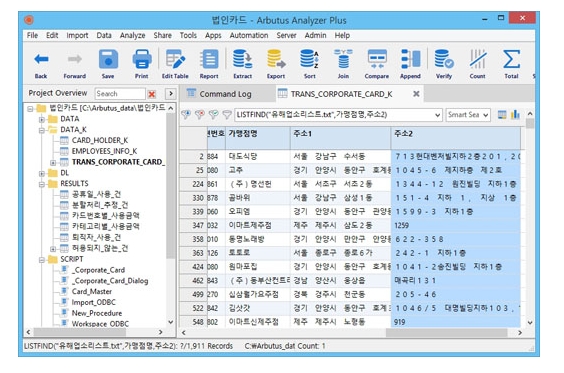Open the Report tool

pyautogui.click(x=209, y=64)
